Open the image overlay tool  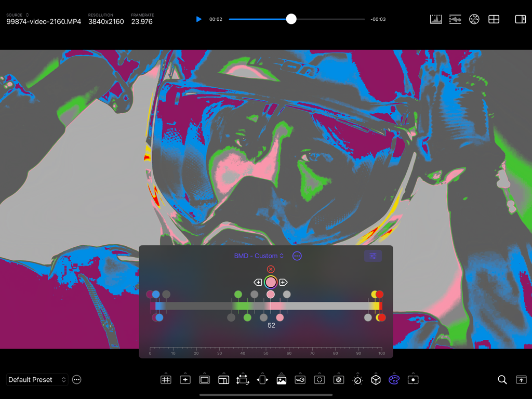[281, 380]
